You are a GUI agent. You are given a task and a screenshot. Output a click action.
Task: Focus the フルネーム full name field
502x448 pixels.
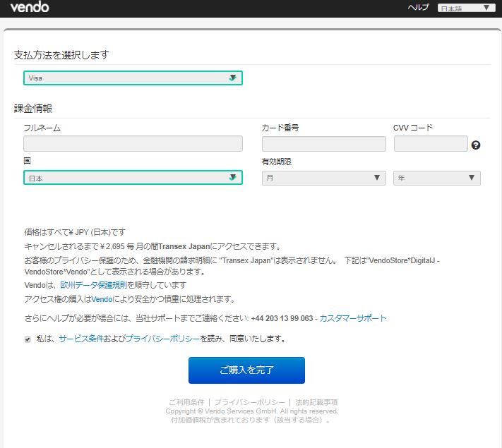[x=133, y=144]
